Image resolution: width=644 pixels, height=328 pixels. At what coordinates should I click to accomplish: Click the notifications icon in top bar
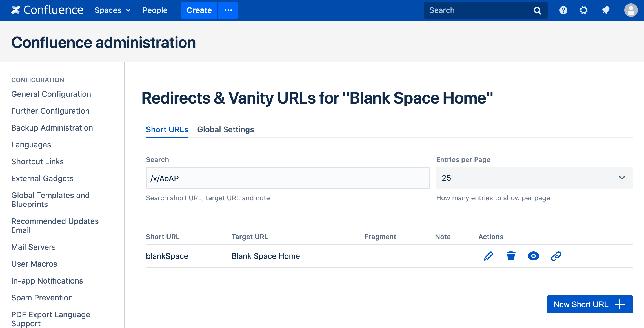click(x=605, y=10)
